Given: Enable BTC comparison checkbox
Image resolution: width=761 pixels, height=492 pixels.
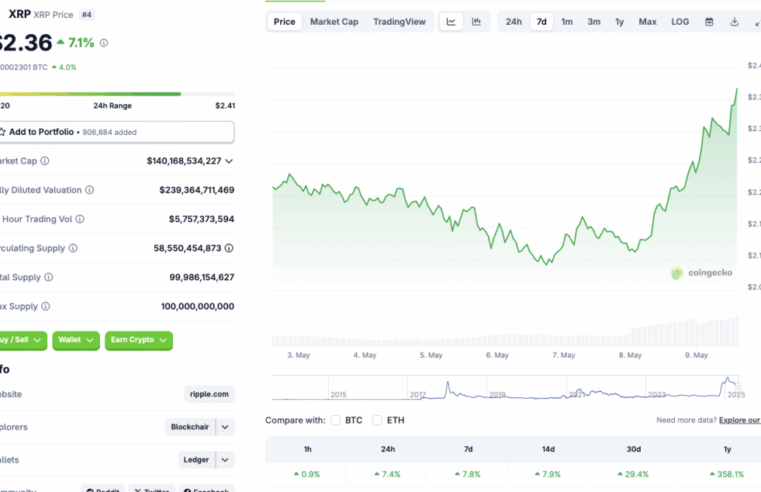Looking at the screenshot, I should 335,420.
